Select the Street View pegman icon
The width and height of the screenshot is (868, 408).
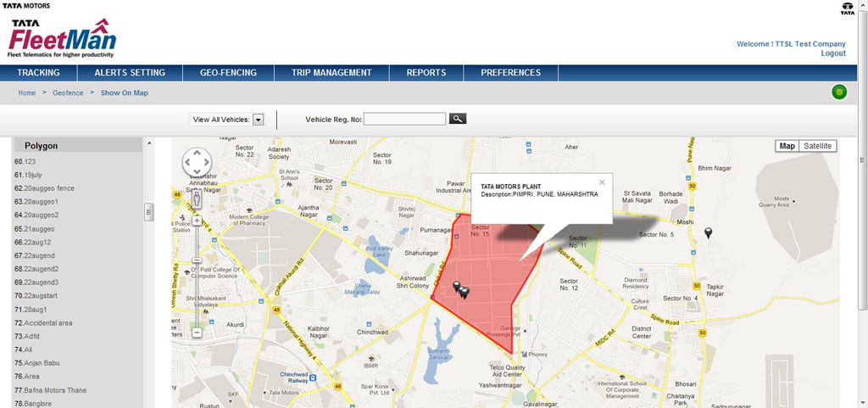pos(197,198)
